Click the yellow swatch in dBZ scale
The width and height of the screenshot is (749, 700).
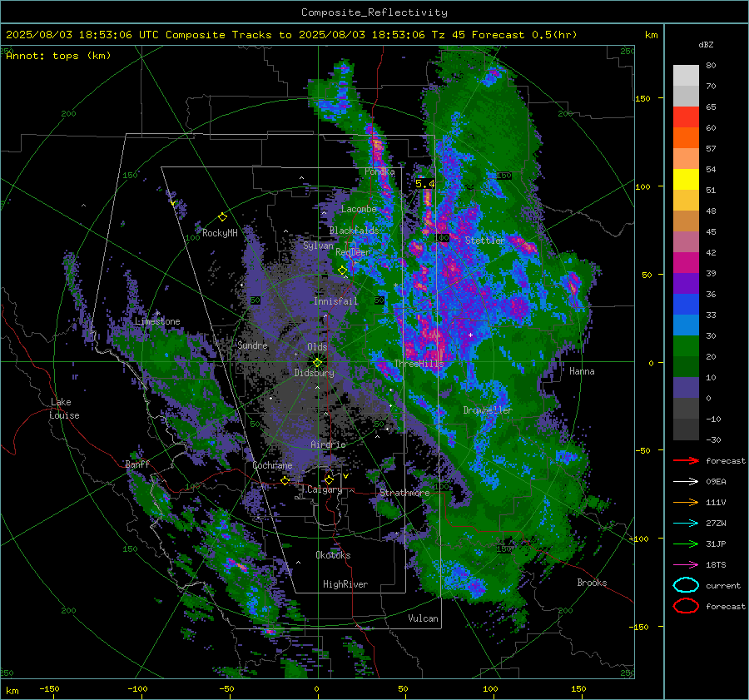686,179
